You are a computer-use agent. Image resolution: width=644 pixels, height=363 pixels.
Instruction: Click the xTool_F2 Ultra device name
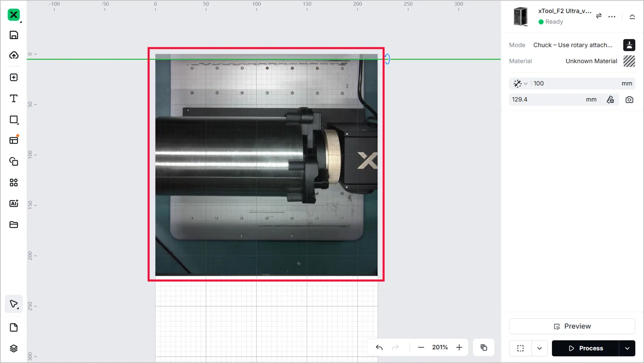tap(565, 11)
